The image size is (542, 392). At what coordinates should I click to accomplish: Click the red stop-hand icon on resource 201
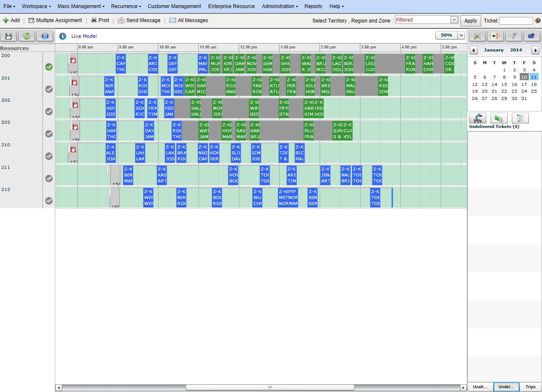coord(74,82)
